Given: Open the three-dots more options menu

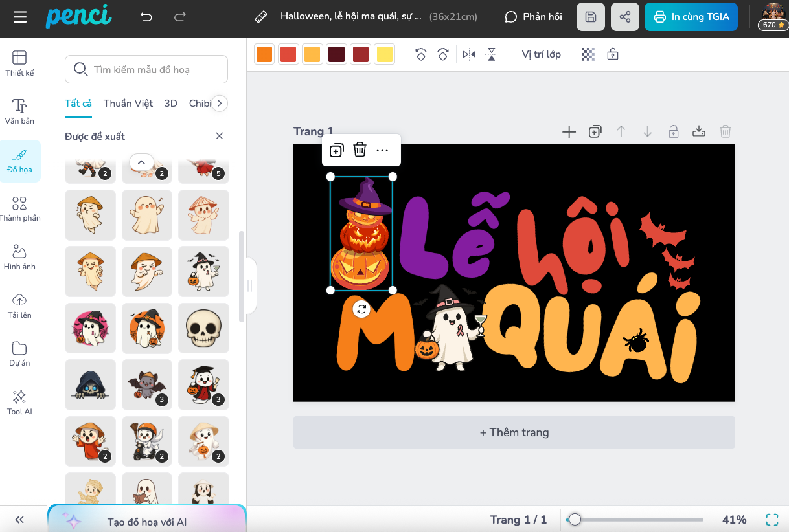Looking at the screenshot, I should pyautogui.click(x=383, y=150).
